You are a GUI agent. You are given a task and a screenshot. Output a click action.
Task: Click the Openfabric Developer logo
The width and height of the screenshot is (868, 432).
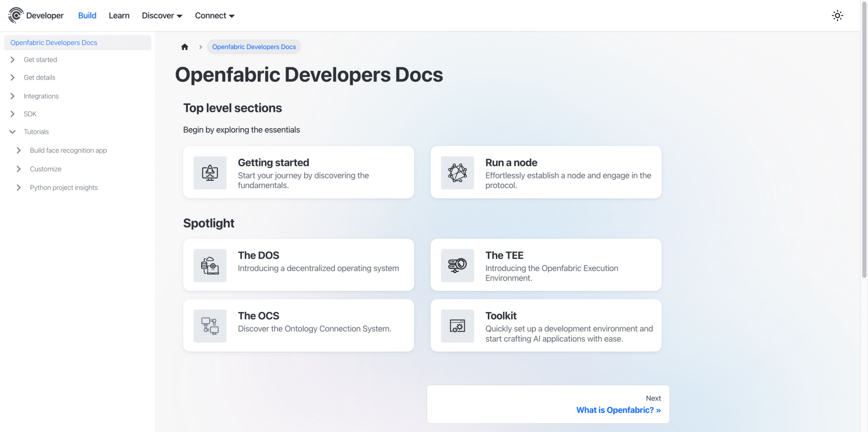16,15
